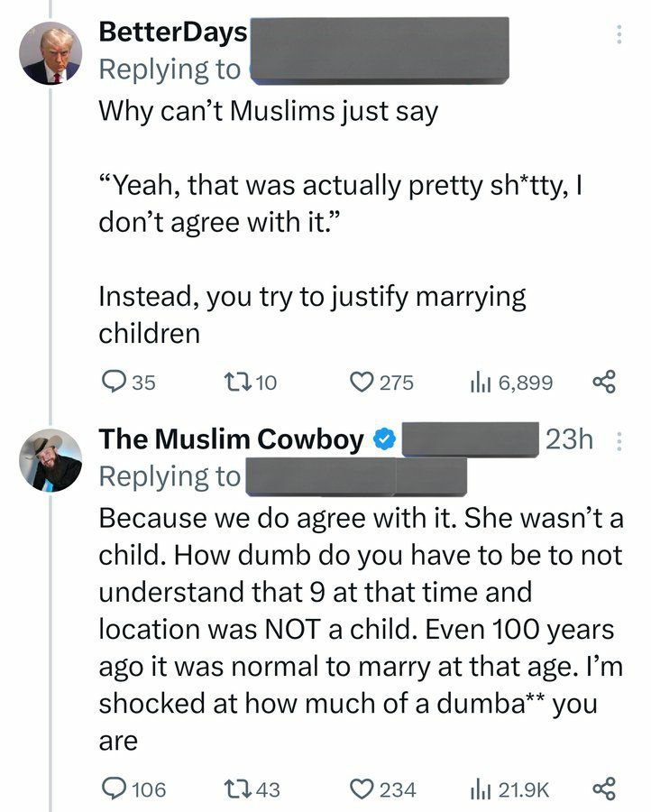Open The Muslim Cowboy avatar

[x=51, y=459]
